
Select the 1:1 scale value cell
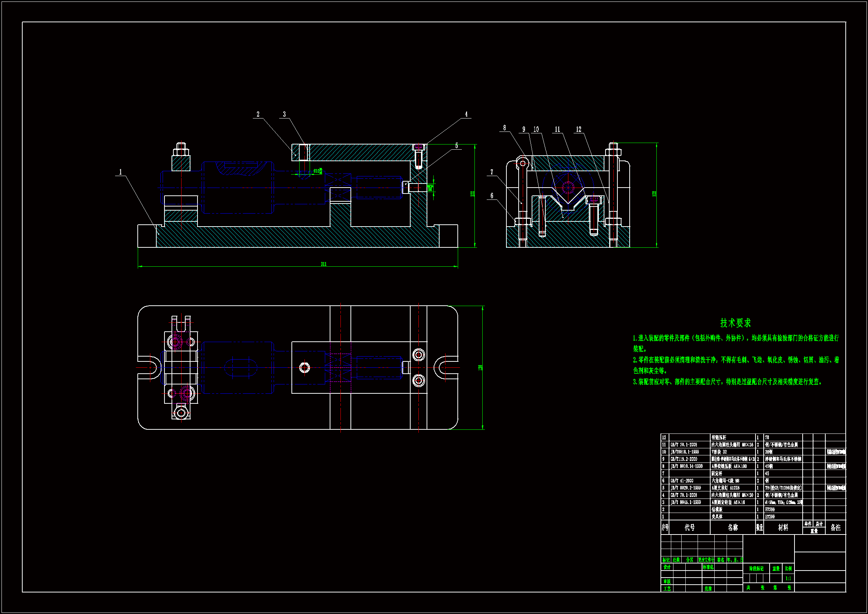tap(788, 578)
